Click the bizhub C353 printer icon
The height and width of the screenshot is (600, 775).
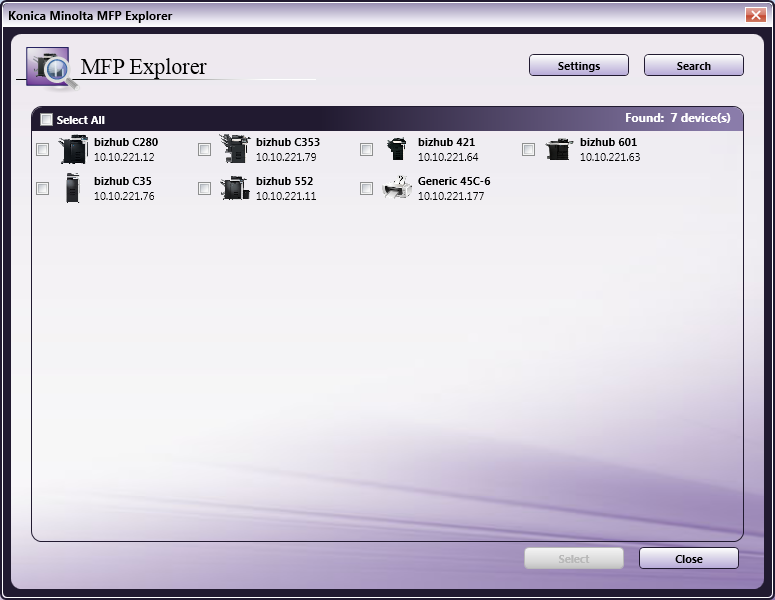(x=235, y=148)
